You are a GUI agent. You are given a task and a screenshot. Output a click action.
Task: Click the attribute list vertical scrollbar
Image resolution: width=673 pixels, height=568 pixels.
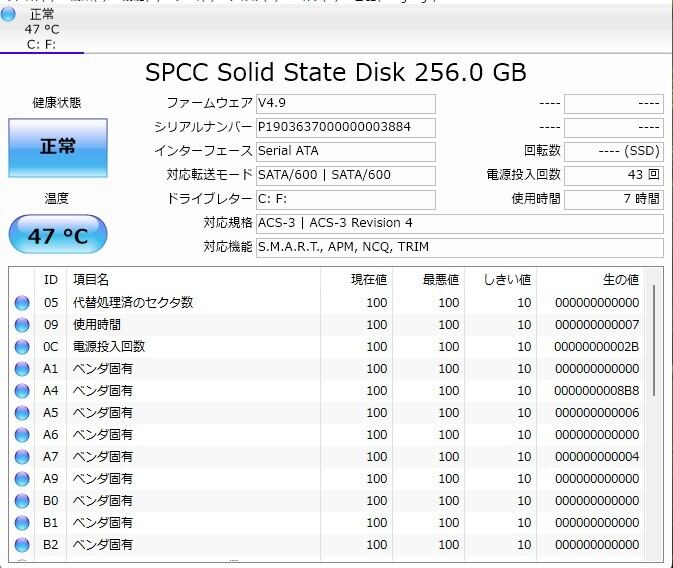point(655,340)
